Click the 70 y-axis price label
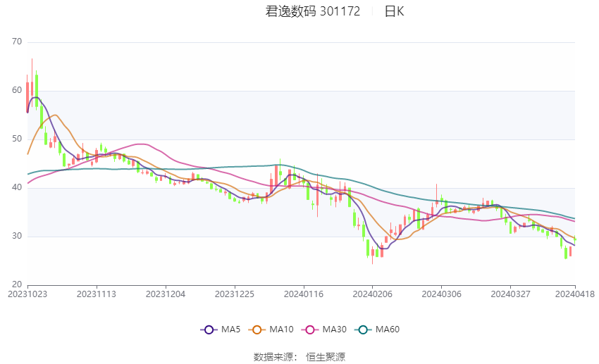 pyautogui.click(x=17, y=42)
